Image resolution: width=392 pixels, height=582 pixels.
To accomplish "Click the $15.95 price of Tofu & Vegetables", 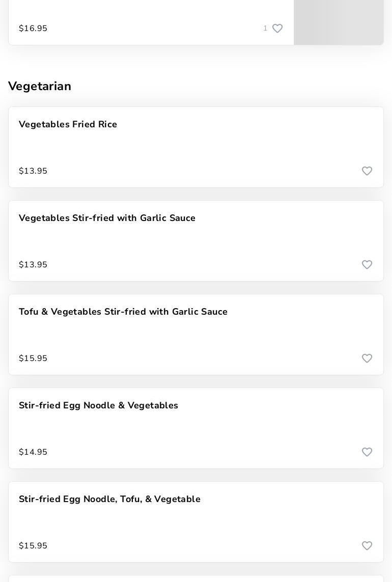I will coord(33,358).
